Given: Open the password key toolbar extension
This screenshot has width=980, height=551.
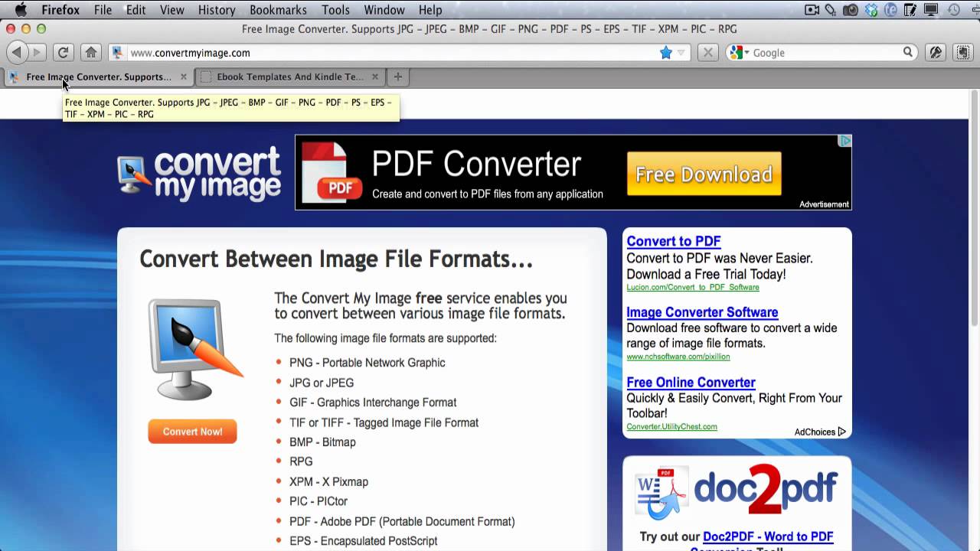Looking at the screenshot, I should [936, 53].
